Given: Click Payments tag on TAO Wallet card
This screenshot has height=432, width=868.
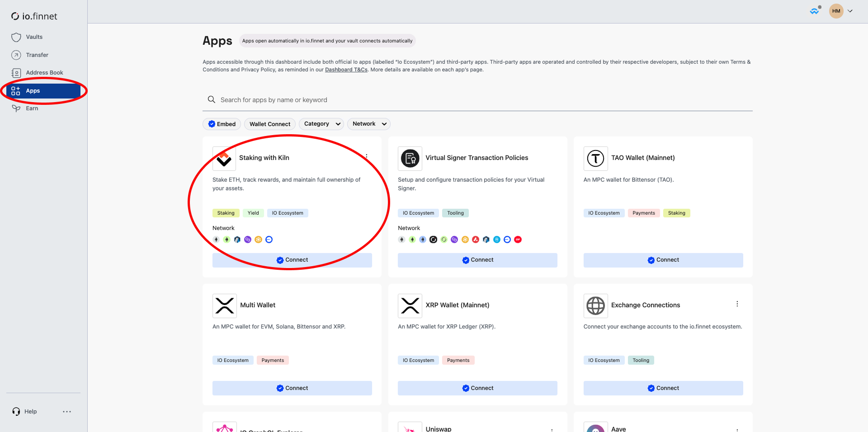Looking at the screenshot, I should [x=644, y=213].
